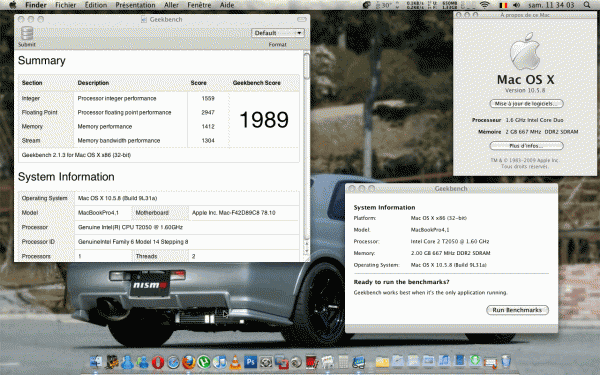Launch Safari from the Dock
Screen dimensions: 600x375
pos(173,362)
